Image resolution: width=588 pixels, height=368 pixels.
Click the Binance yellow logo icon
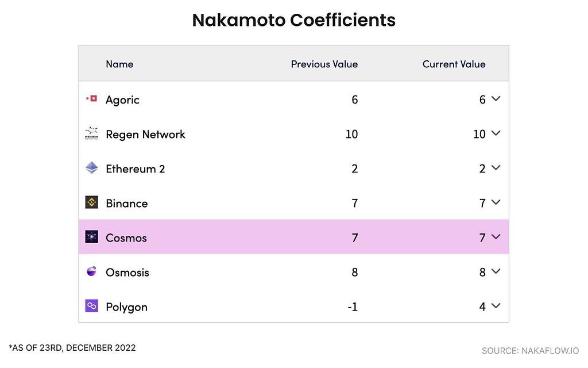coord(91,202)
